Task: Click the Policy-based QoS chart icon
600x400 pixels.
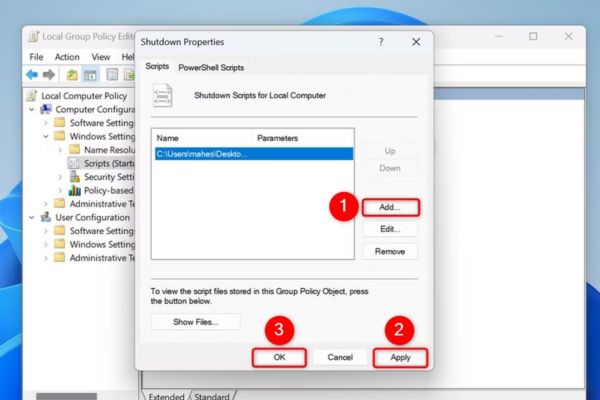Action: tap(75, 190)
